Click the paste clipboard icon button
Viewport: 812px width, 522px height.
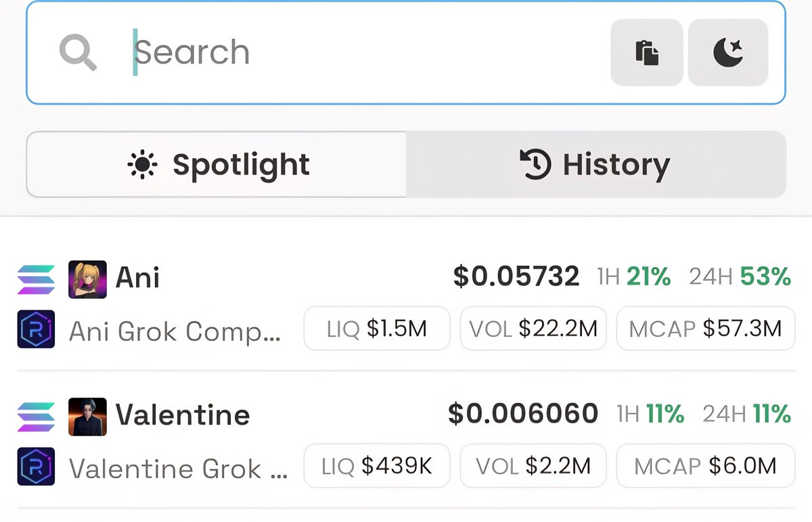[646, 53]
